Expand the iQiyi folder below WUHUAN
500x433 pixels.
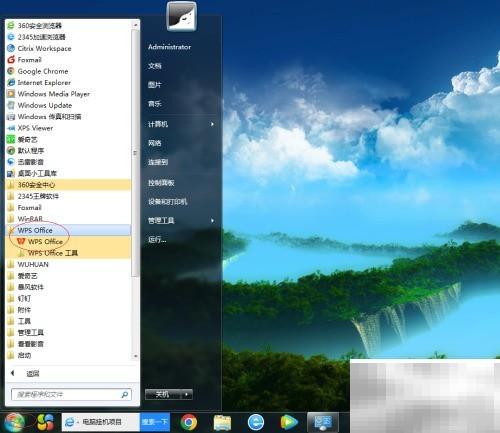tap(68, 276)
